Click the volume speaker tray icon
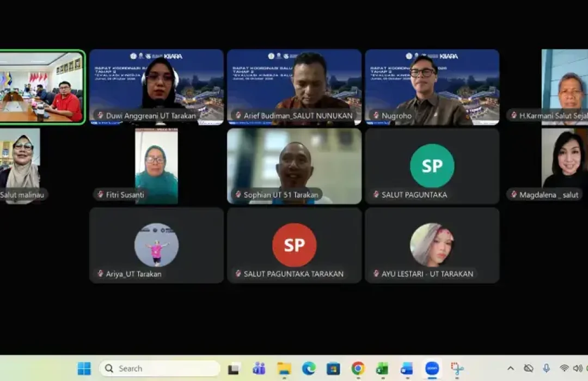This screenshot has height=381, width=588. coord(578,368)
